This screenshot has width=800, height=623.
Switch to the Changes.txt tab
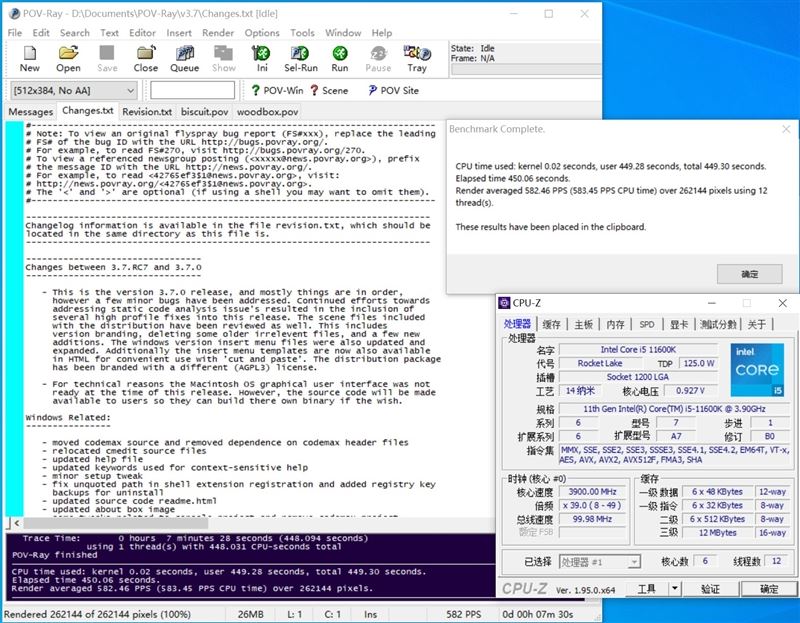tap(88, 111)
